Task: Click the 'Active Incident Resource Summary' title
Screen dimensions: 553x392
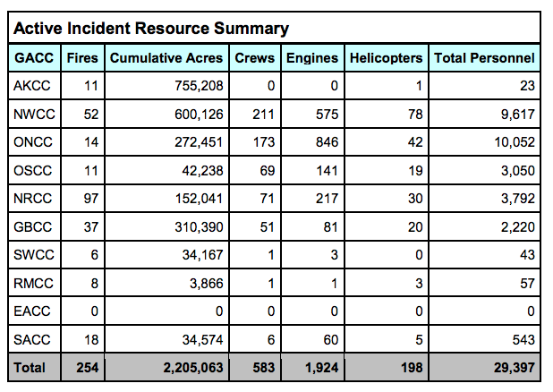Action: (151, 29)
